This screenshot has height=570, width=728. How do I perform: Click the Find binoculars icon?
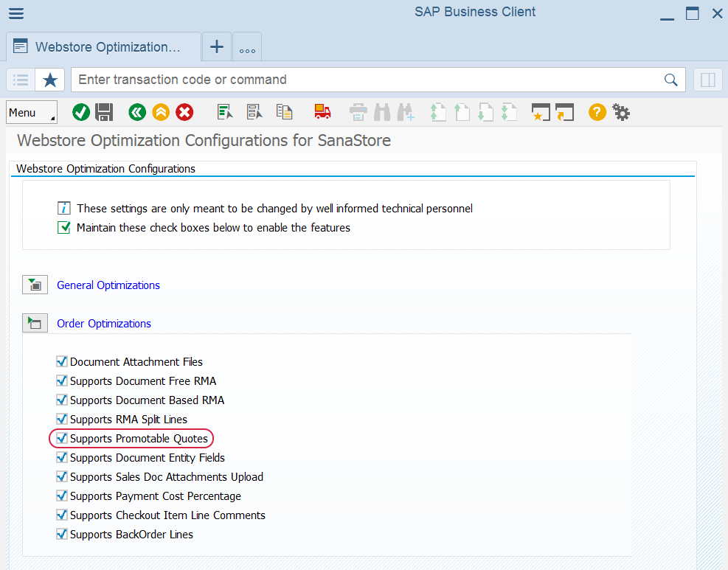tap(382, 112)
